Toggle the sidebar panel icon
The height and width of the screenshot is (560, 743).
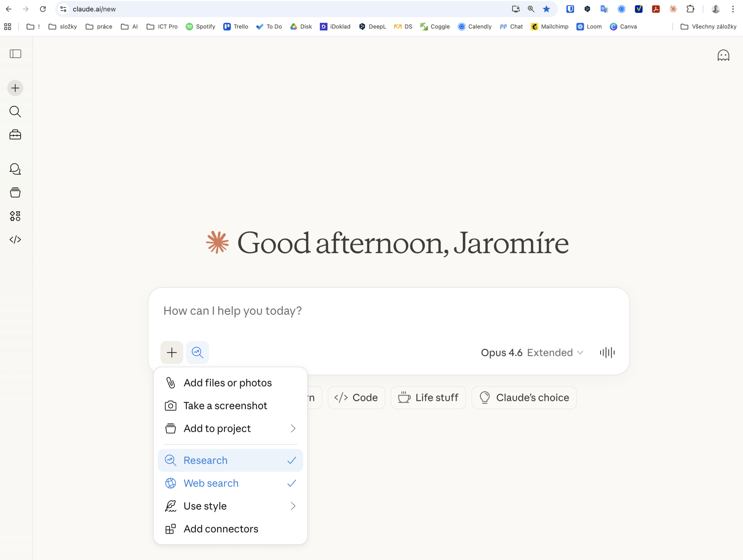[x=15, y=54]
